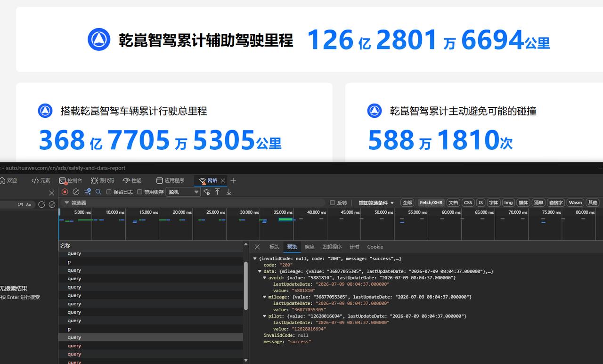Switch to the 响应 (Response) tab
The height and width of the screenshot is (364, 603).
(x=310, y=247)
